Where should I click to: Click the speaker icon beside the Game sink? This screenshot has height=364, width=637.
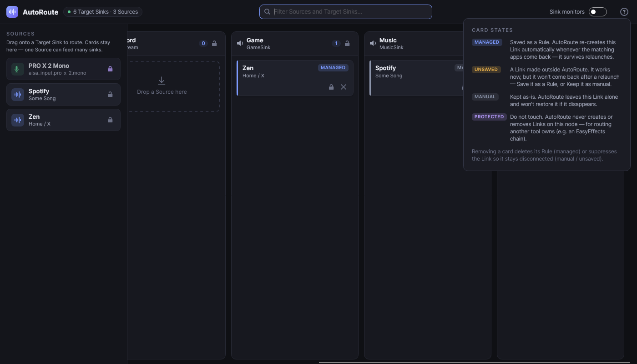[x=240, y=44]
